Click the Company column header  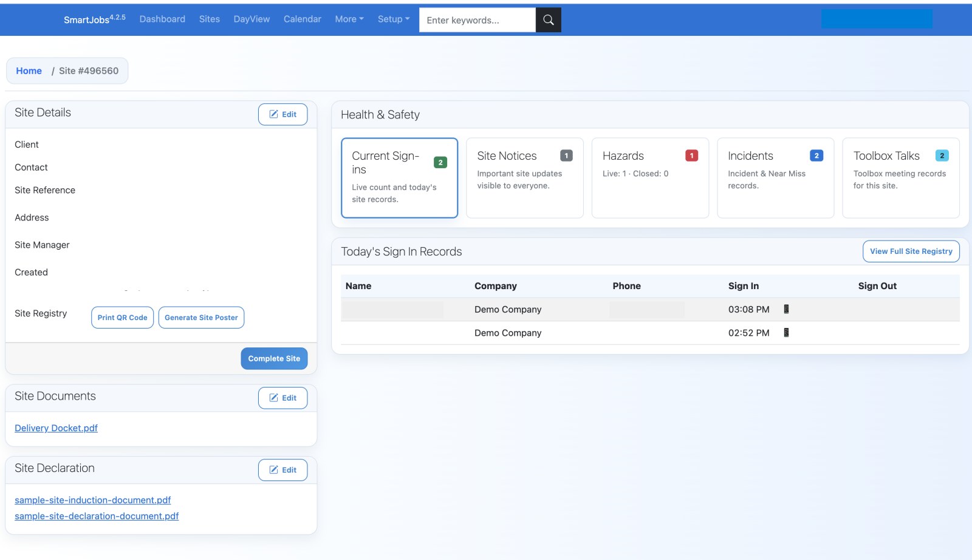496,286
